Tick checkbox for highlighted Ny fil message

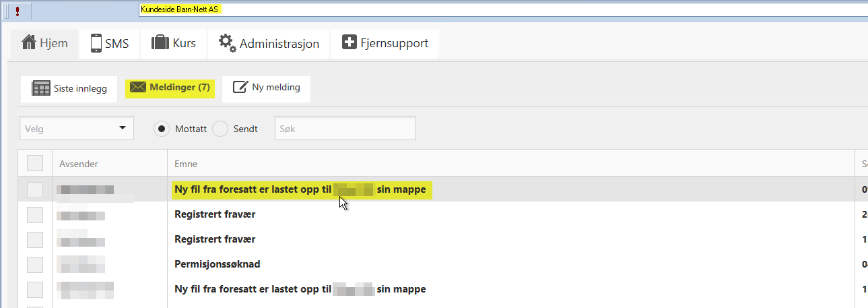pyautogui.click(x=35, y=190)
